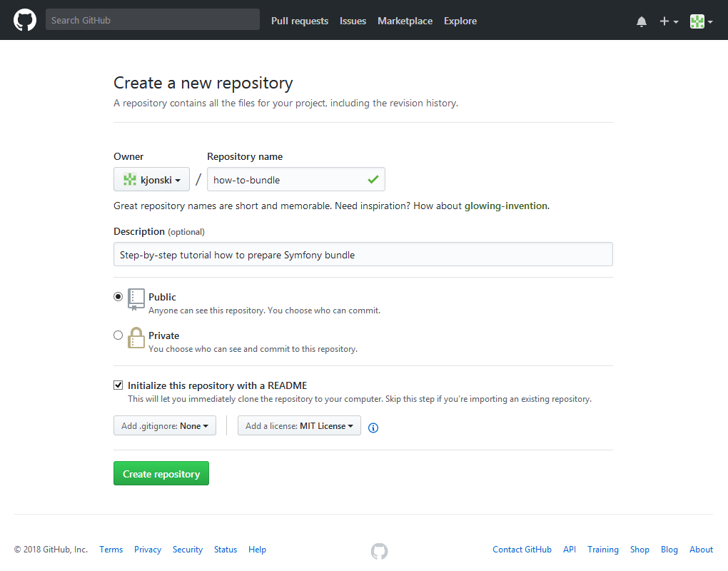Open GitHub home via Octocat logo

pos(24,20)
